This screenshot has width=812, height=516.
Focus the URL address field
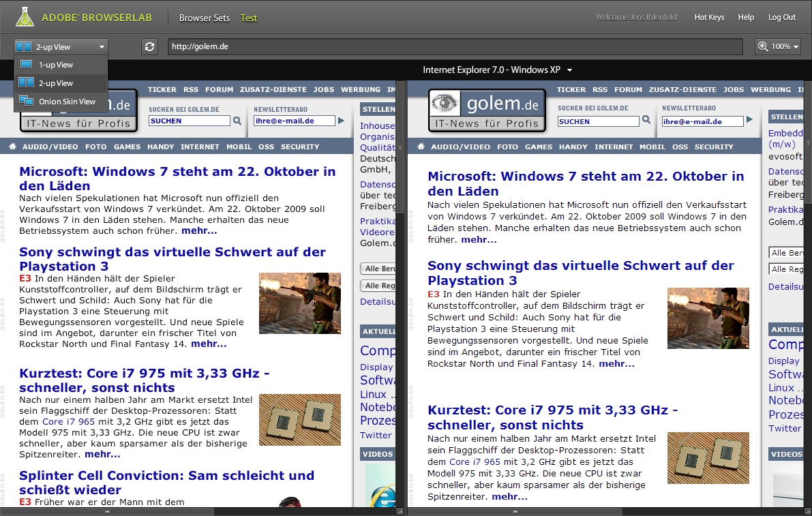coord(455,46)
